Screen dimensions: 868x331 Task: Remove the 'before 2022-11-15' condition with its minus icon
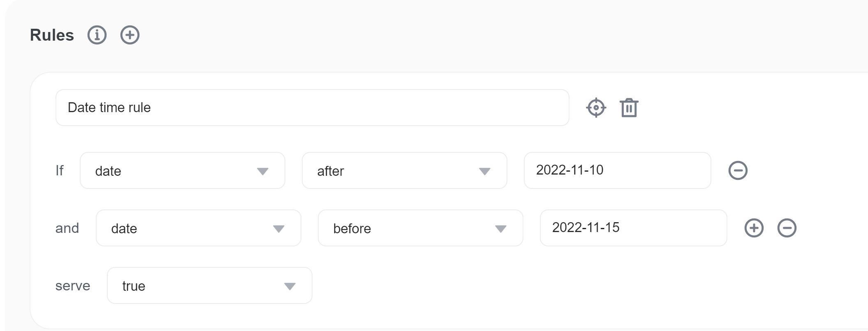[787, 228]
